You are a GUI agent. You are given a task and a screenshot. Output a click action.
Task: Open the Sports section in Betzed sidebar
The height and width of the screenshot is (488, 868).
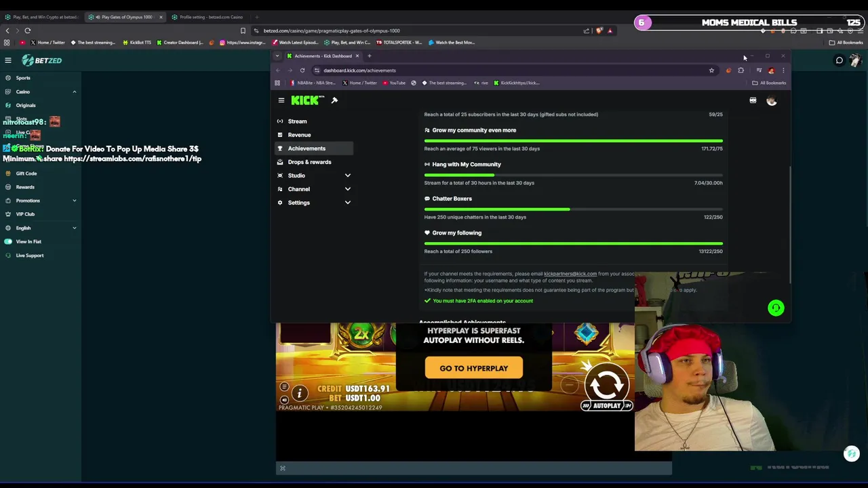[23, 78]
